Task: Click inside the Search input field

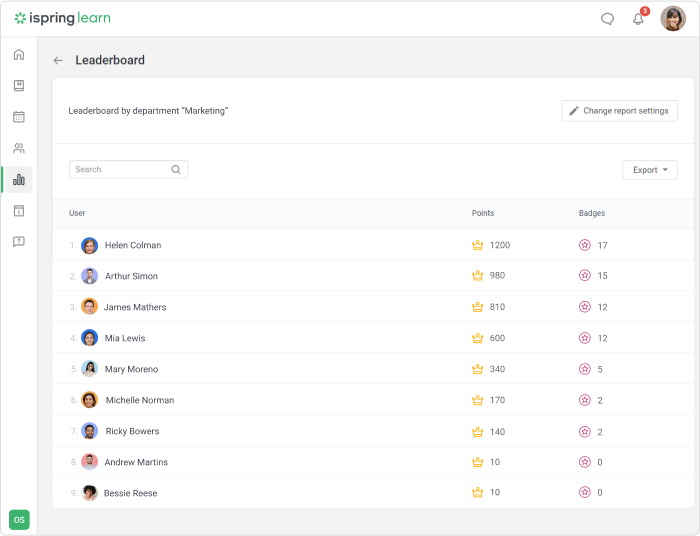Action: [x=129, y=170]
